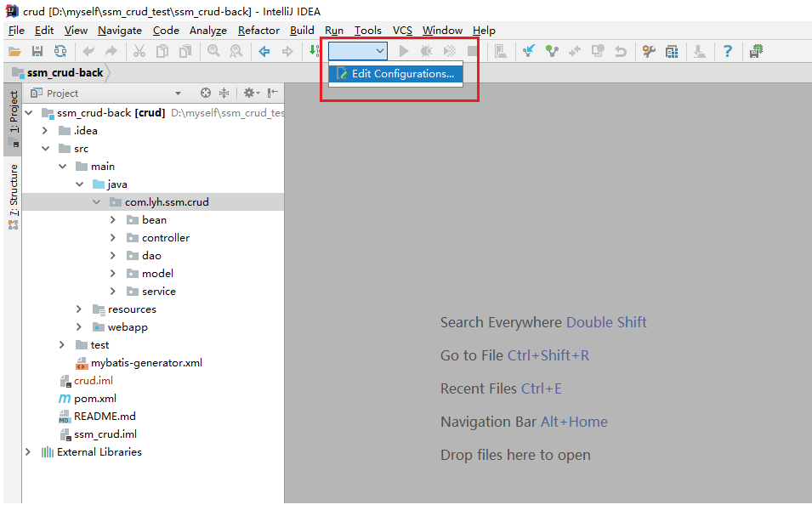812x516 pixels.
Task: Open Project panel gear settings
Action: point(251,94)
